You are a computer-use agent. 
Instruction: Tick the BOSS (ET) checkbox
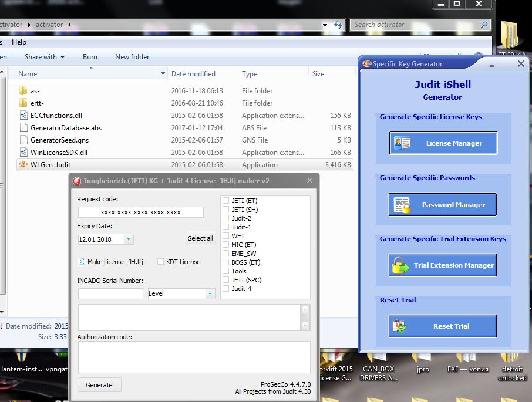pyautogui.click(x=225, y=262)
